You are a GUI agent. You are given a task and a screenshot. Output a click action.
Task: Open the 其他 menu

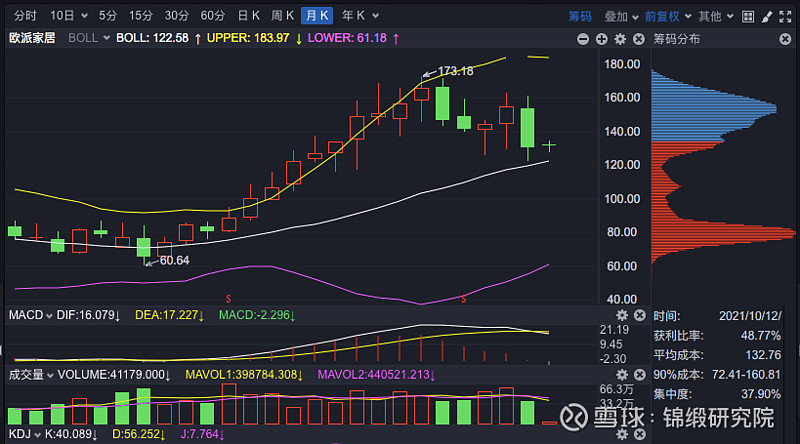click(x=714, y=16)
